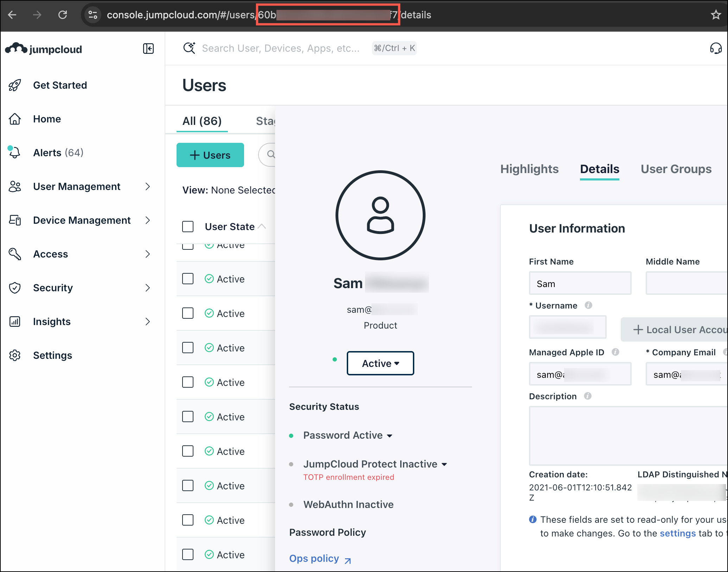Select the Device Management sidebar icon
This screenshot has width=728, height=572.
tap(14, 220)
